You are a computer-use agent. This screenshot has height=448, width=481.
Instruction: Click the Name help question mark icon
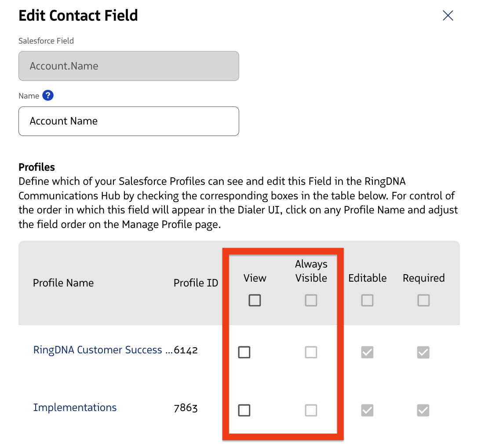coord(48,95)
